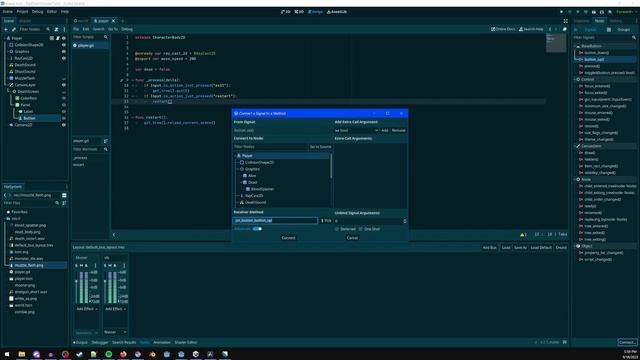Toggle visibility of Camera2D node
Screen dimensions: 640x360
pos(64,125)
